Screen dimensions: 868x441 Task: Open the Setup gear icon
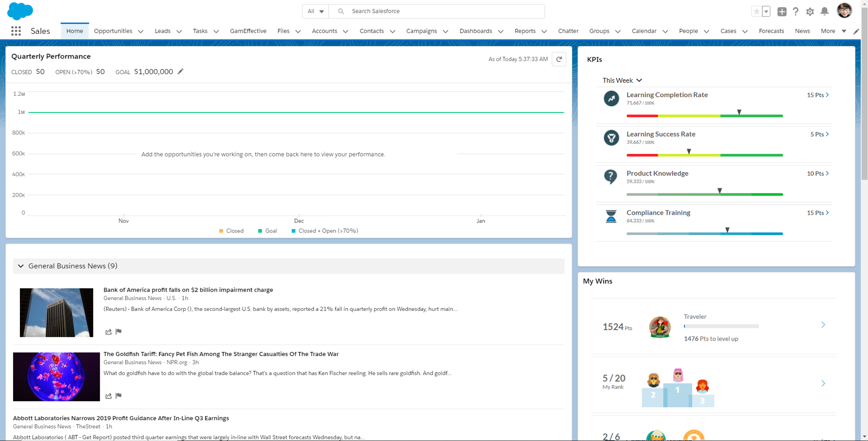(810, 11)
